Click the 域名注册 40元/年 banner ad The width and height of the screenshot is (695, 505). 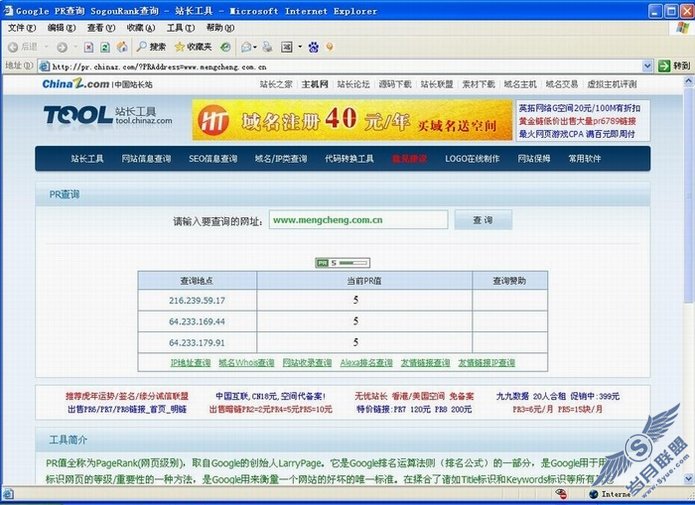(x=352, y=120)
